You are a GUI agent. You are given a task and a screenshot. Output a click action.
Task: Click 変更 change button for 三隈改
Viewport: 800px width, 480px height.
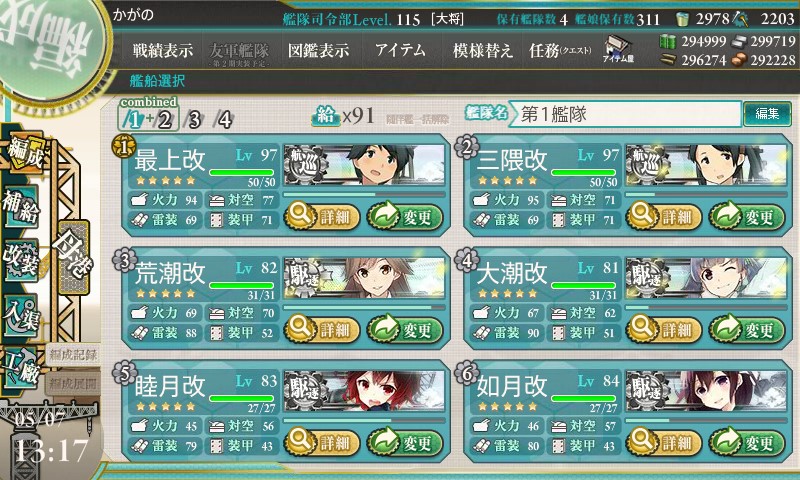pyautogui.click(x=747, y=216)
